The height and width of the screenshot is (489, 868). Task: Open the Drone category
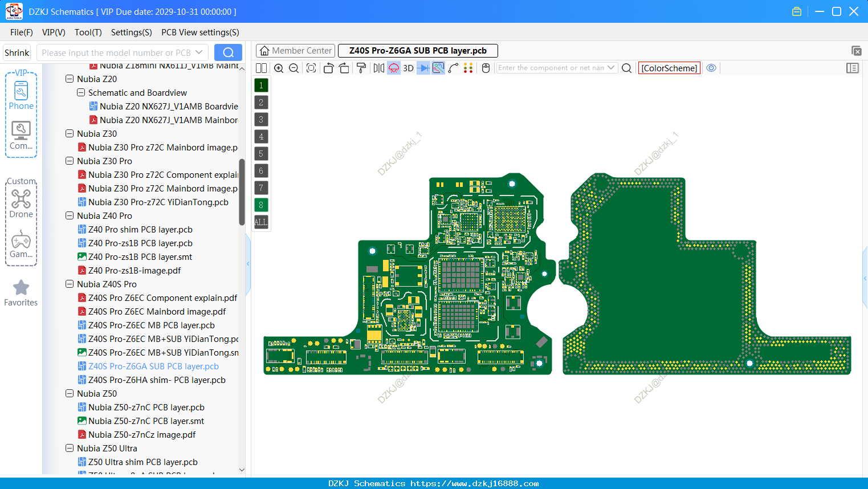pos(21,204)
